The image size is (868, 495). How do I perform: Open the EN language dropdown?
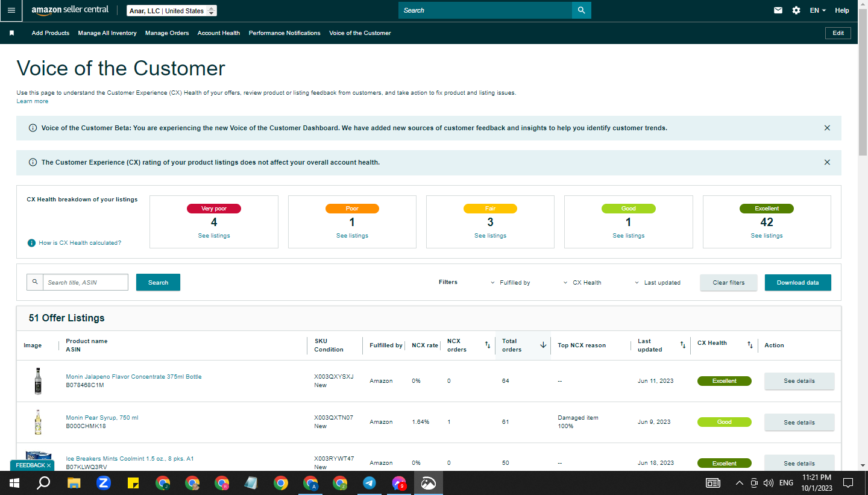[818, 10]
